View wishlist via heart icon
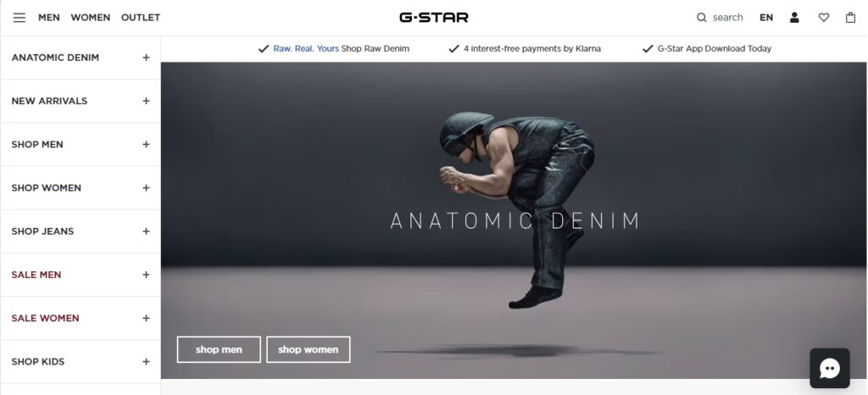The height and width of the screenshot is (395, 868). point(824,18)
